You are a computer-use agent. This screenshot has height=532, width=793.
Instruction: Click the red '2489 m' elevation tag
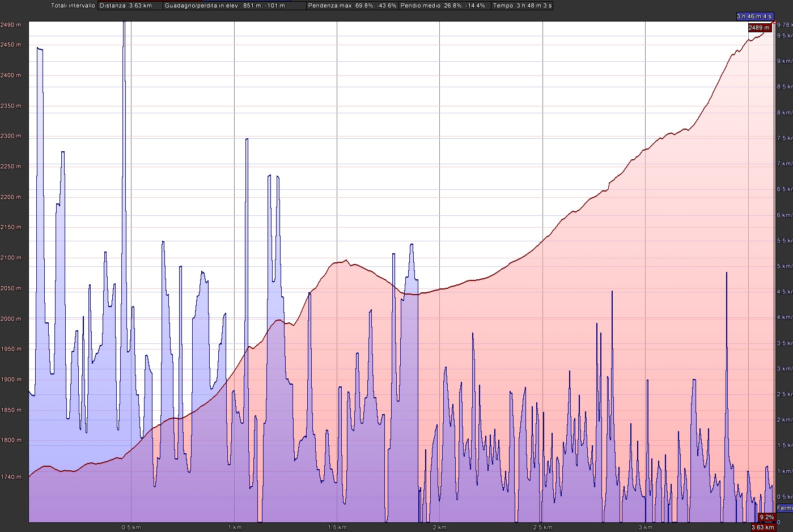click(x=759, y=28)
